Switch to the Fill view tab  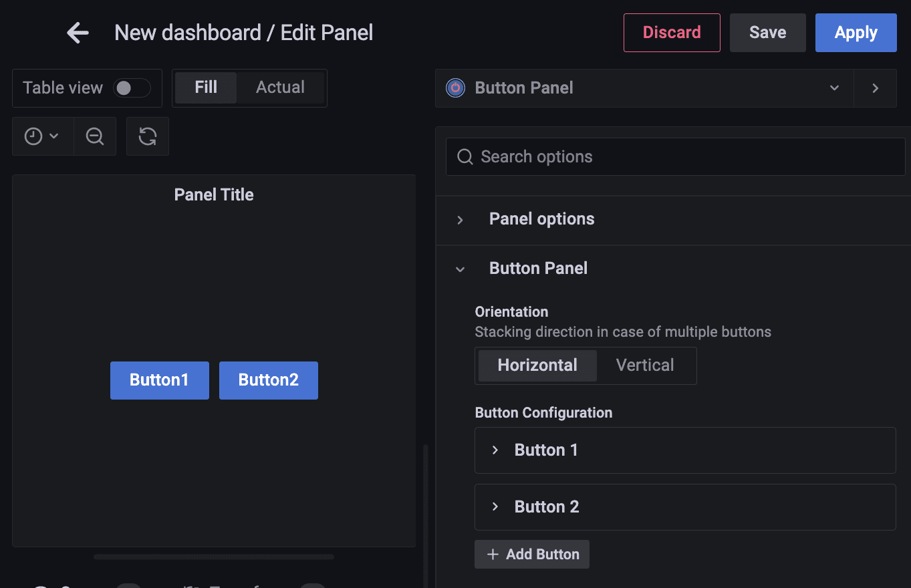click(x=205, y=88)
